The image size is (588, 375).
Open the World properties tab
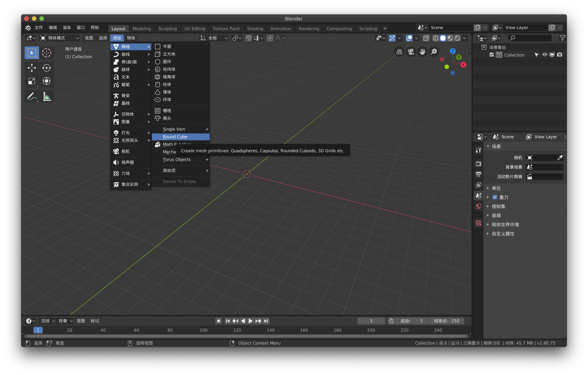point(478,206)
